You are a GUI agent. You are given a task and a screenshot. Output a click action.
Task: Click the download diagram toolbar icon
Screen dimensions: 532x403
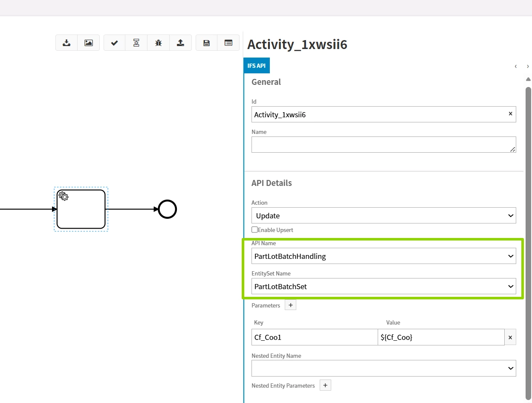coord(66,43)
